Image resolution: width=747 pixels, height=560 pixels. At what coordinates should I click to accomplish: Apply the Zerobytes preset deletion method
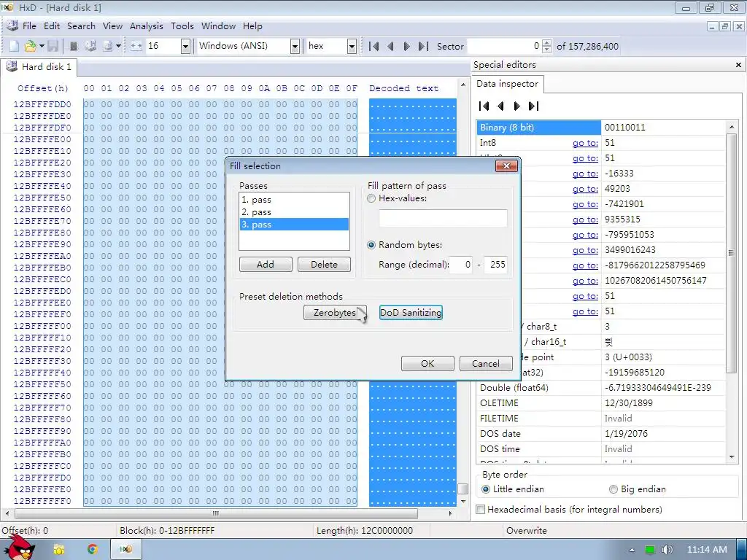click(335, 313)
